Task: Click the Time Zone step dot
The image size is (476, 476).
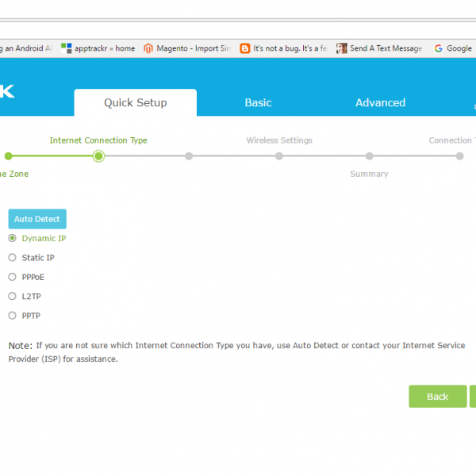Action: [x=8, y=156]
